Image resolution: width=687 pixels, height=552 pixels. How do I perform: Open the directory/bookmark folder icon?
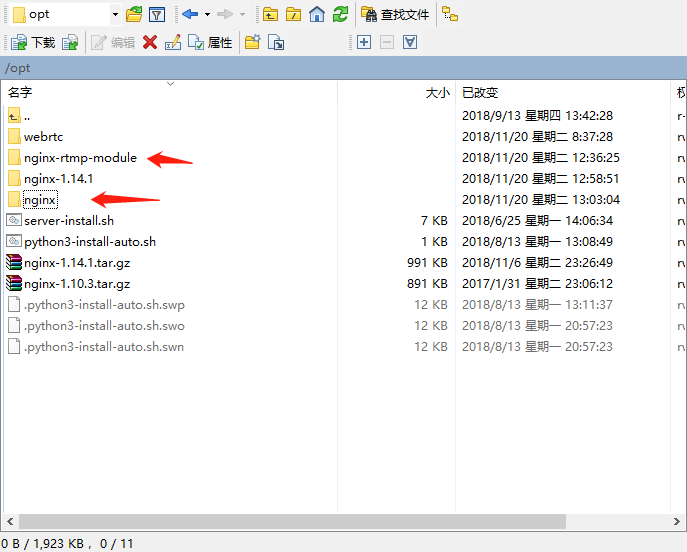[134, 14]
